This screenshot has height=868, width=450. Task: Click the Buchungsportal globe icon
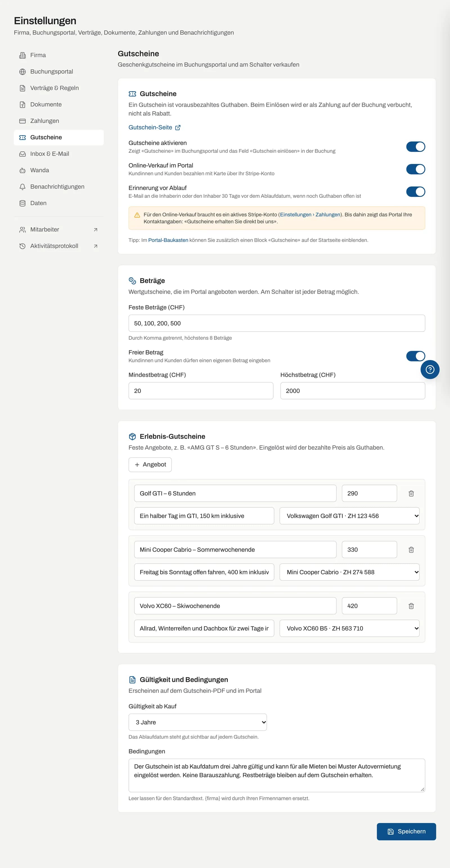click(22, 72)
